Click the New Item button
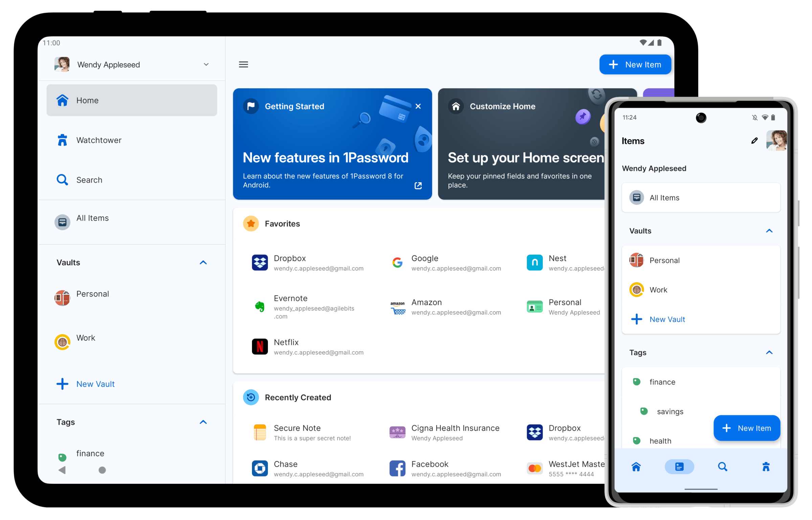 click(634, 64)
